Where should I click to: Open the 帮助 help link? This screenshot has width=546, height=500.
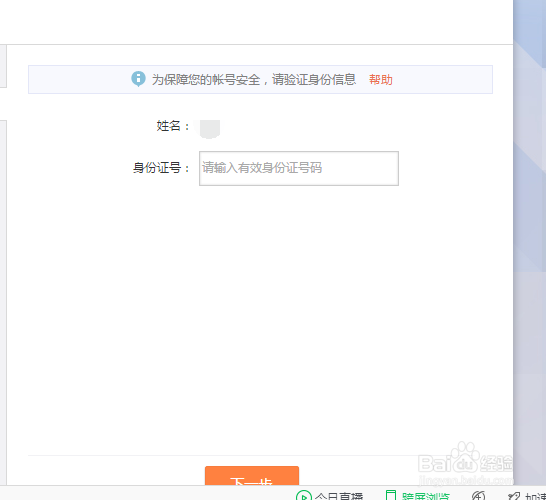[381, 80]
